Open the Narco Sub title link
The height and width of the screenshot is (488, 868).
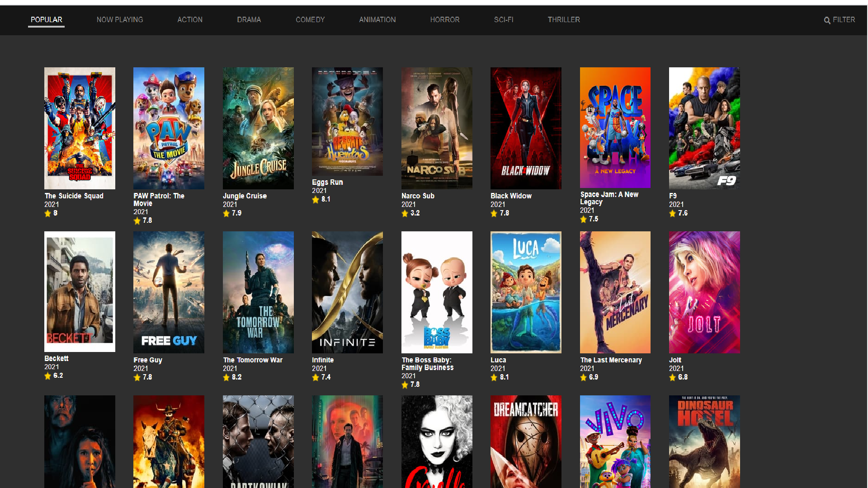(418, 196)
